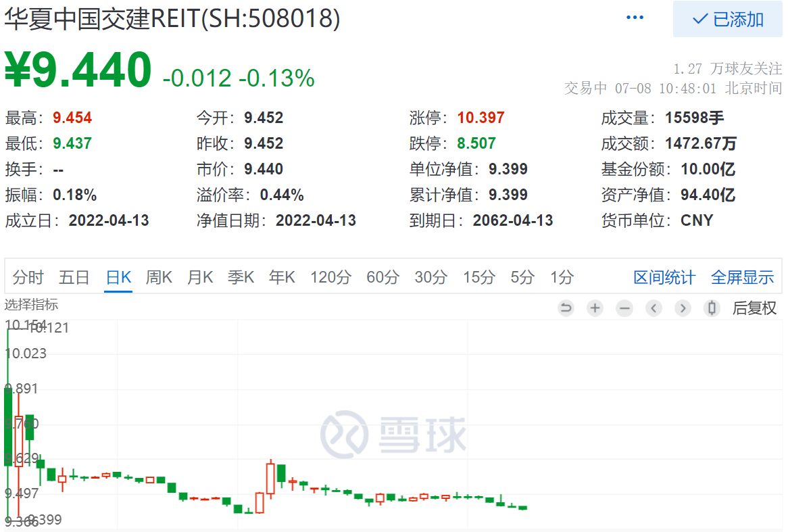The width and height of the screenshot is (788, 532).
Task: Switch to the 60分 chart tab
Action: pos(383,277)
